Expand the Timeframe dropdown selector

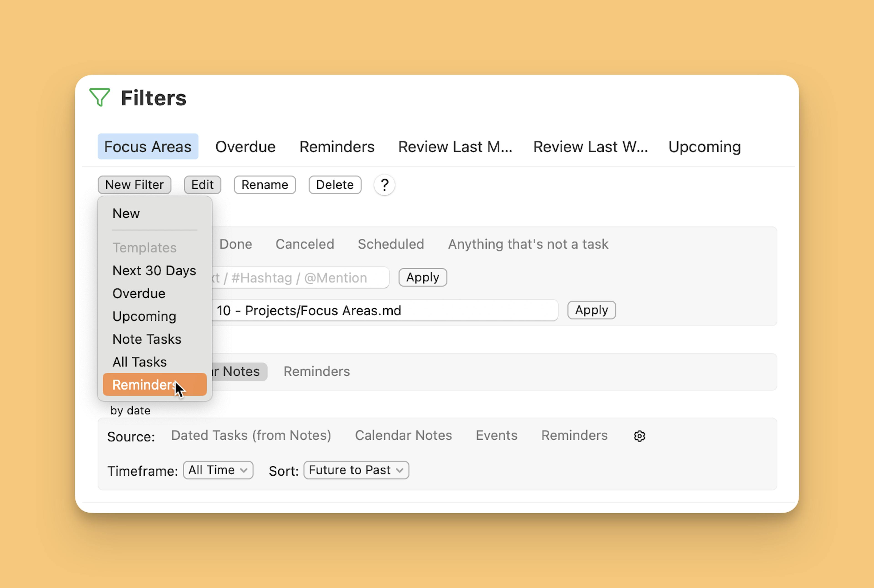[218, 470]
